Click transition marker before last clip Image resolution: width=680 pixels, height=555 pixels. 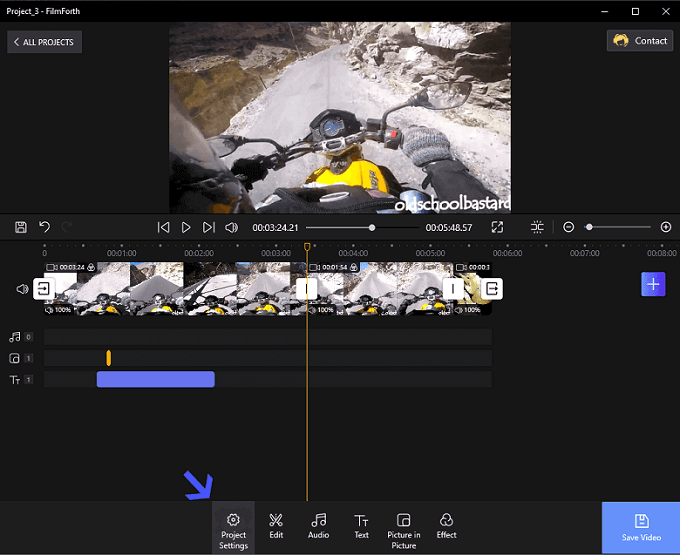tap(453, 288)
